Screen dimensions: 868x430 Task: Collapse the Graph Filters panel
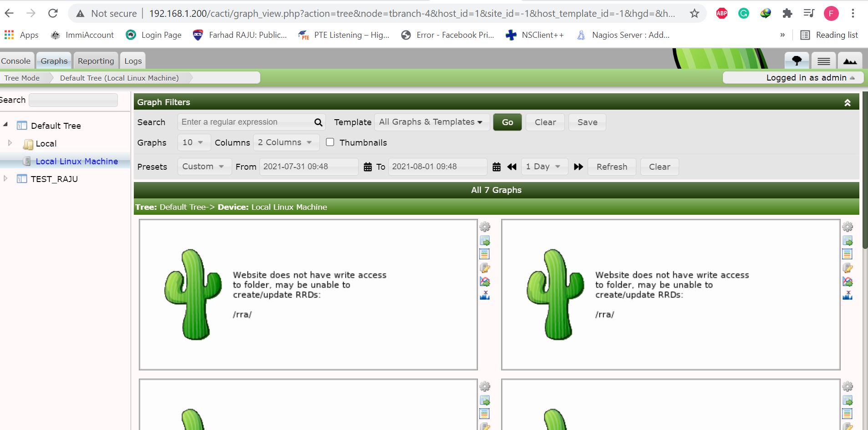[x=848, y=103]
